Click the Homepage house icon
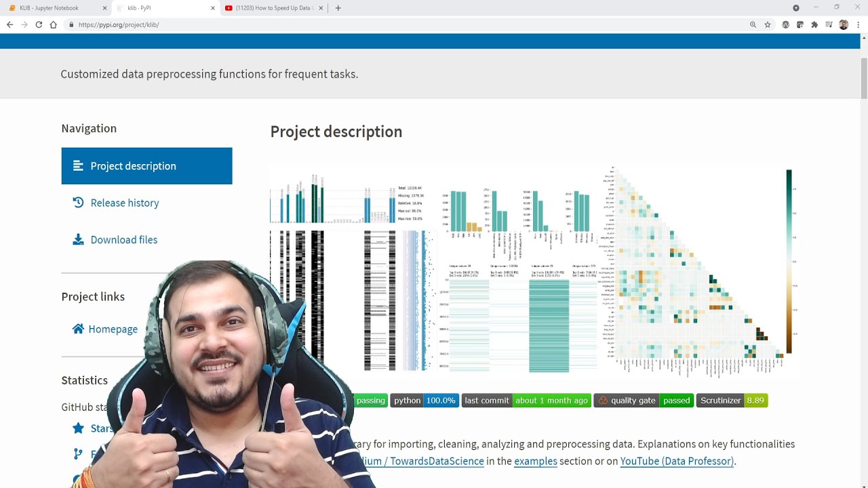 78,329
